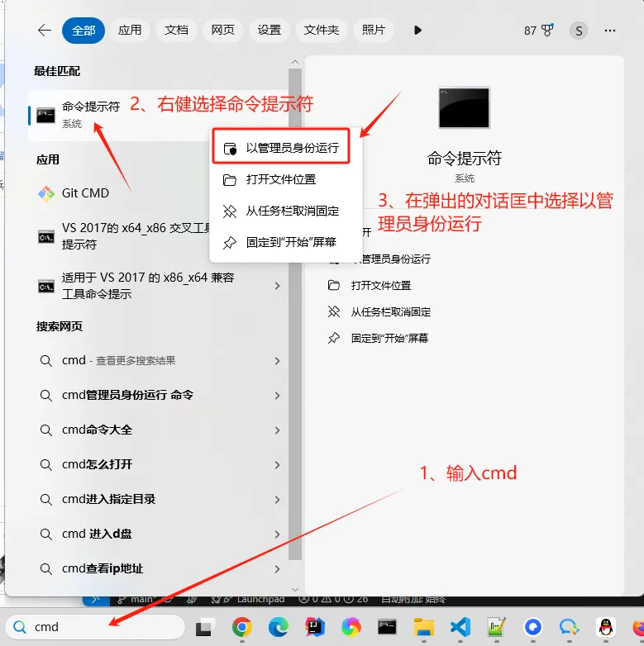Select 以管理员身份运行 in context menu

281,148
